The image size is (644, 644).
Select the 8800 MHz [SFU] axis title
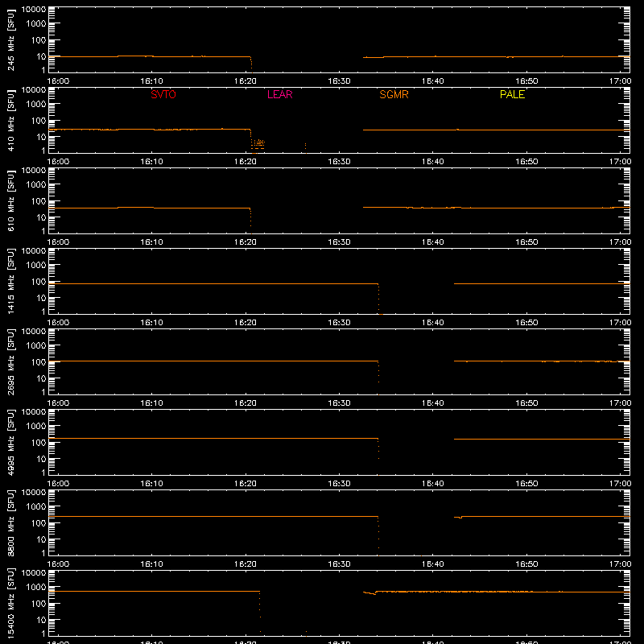point(10,522)
